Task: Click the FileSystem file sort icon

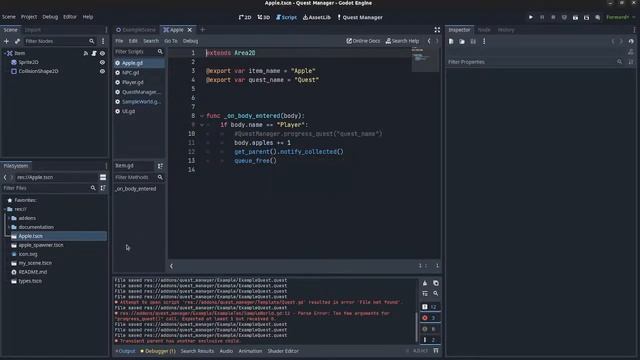Action: (x=103, y=188)
